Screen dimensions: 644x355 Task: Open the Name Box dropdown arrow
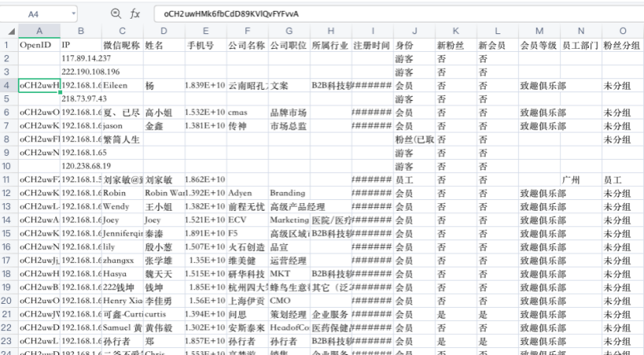(74, 13)
